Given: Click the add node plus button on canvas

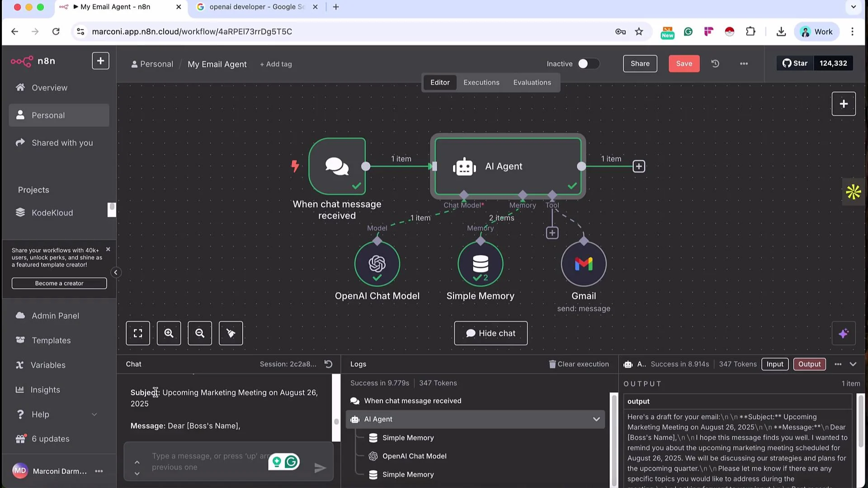Looking at the screenshot, I should pyautogui.click(x=844, y=104).
